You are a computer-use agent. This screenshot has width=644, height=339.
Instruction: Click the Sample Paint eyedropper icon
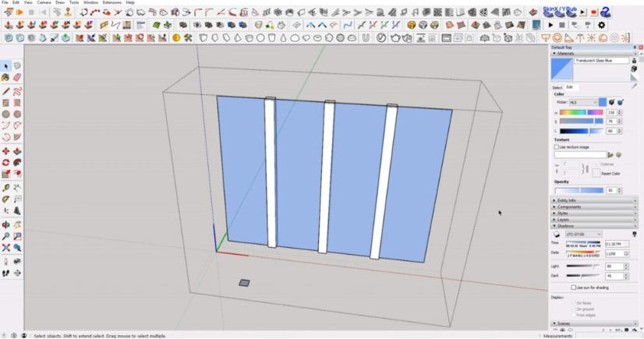pyautogui.click(x=635, y=86)
